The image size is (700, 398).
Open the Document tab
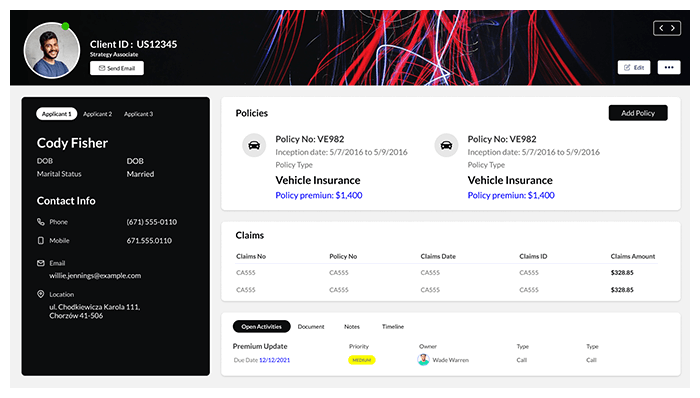(x=311, y=327)
